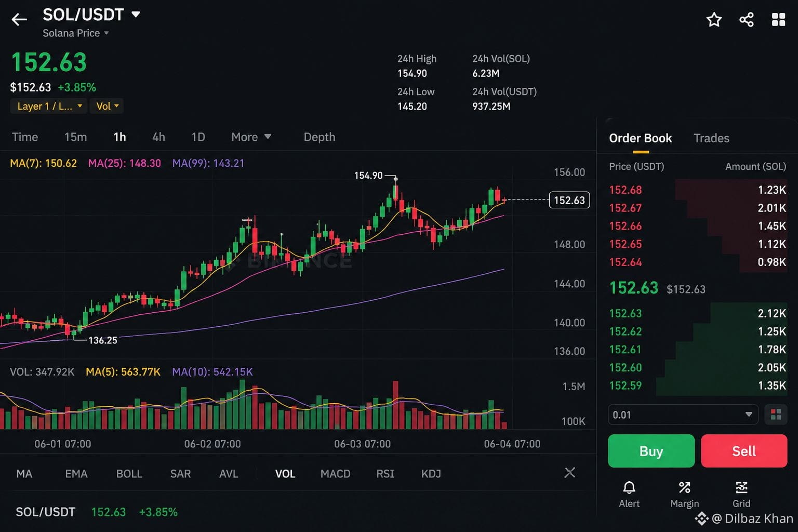Toggle the BOLL indicator
The height and width of the screenshot is (532, 798).
click(x=129, y=474)
